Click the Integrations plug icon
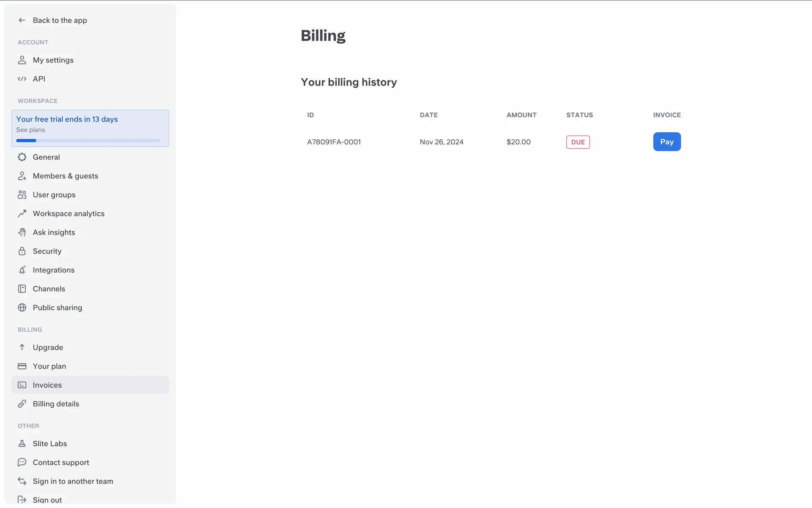Image resolution: width=812 pixels, height=508 pixels. click(22, 270)
